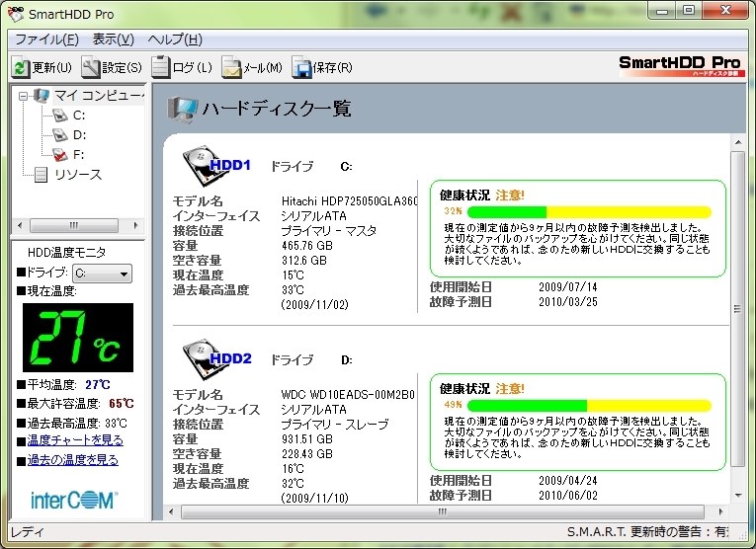
Task: Click HDD2 usage start date 2009/04/24
Action: click(568, 481)
